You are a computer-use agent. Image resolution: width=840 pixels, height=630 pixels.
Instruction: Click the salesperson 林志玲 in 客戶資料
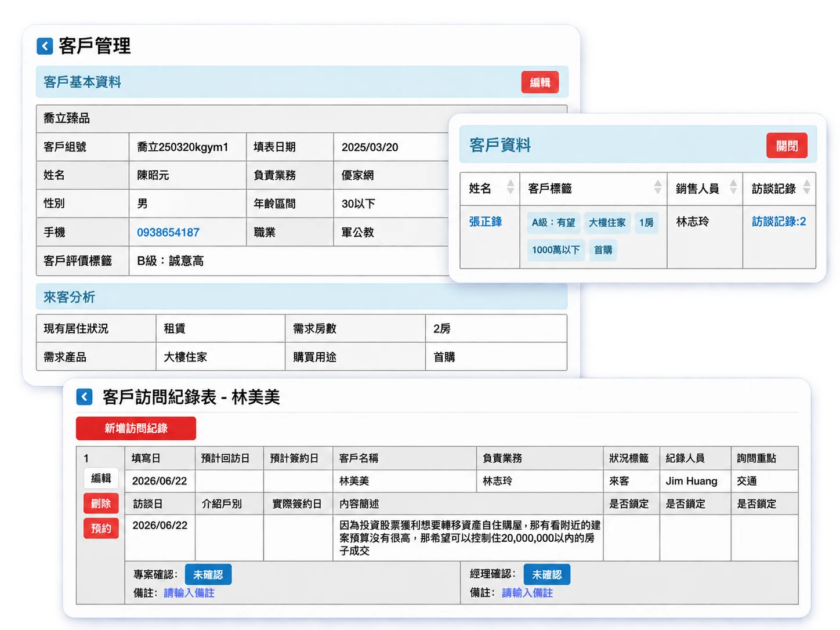tap(693, 222)
